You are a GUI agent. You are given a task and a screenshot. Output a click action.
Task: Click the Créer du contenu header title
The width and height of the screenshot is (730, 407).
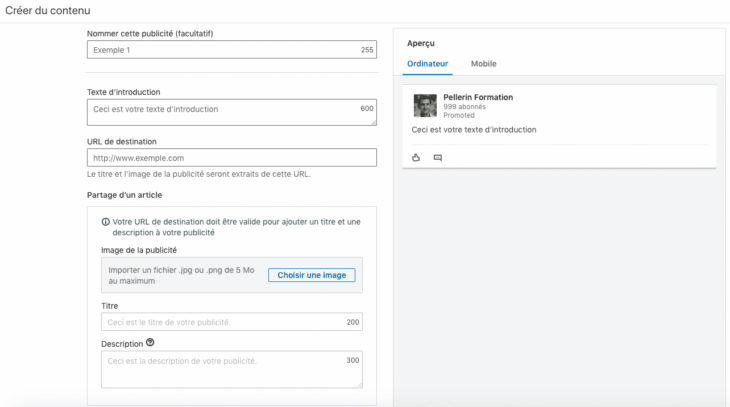pos(47,11)
